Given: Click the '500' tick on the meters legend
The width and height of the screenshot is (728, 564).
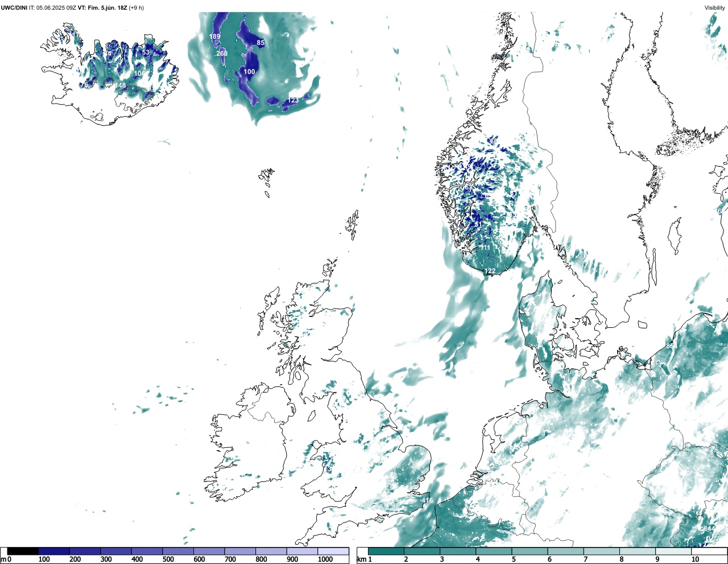Looking at the screenshot, I should 168,560.
